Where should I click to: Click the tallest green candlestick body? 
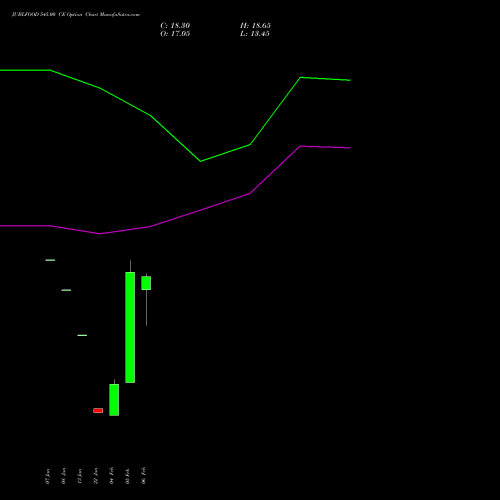click(130, 327)
